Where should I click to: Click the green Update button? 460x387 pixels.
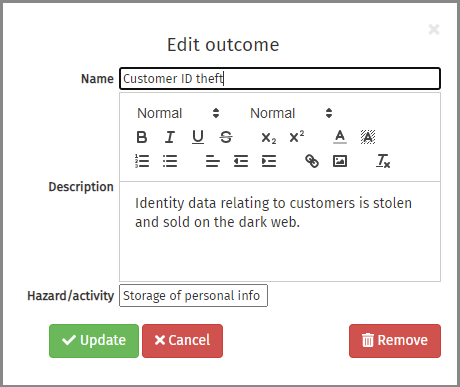point(94,341)
